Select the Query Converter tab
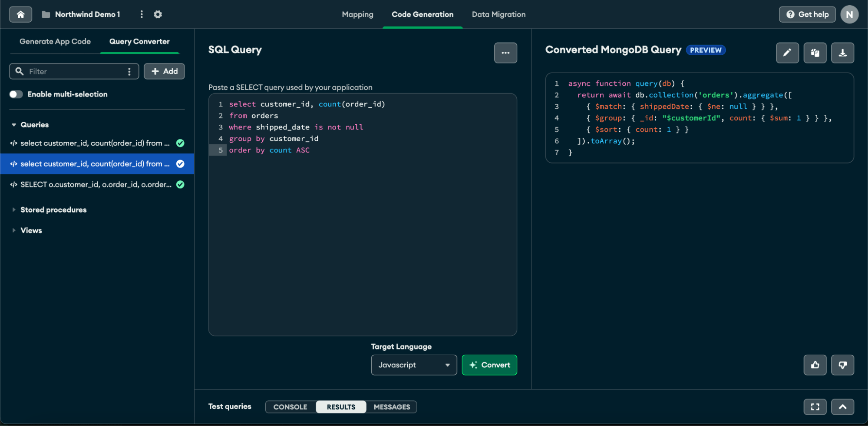Screen dimensions: 868x426 point(139,42)
